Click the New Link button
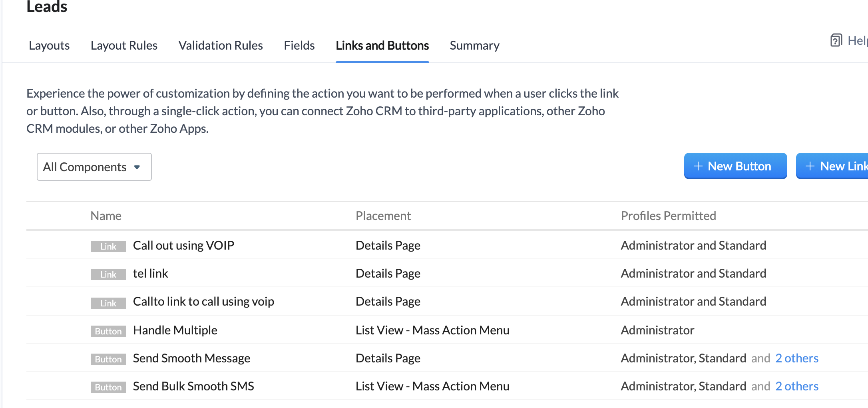The width and height of the screenshot is (868, 408). pyautogui.click(x=835, y=166)
